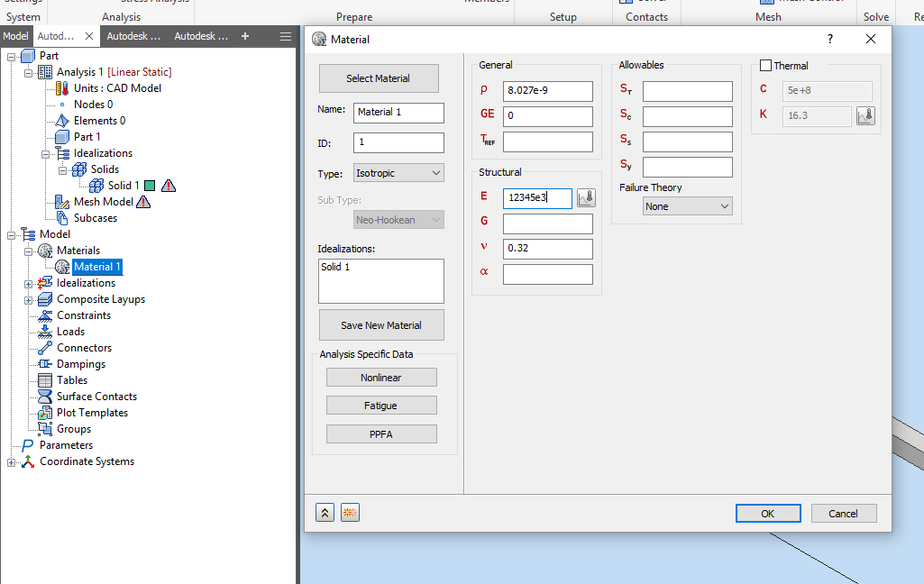This screenshot has width=924, height=584.
Task: Click the Poisson ratio field showing 0.32
Action: coord(547,249)
